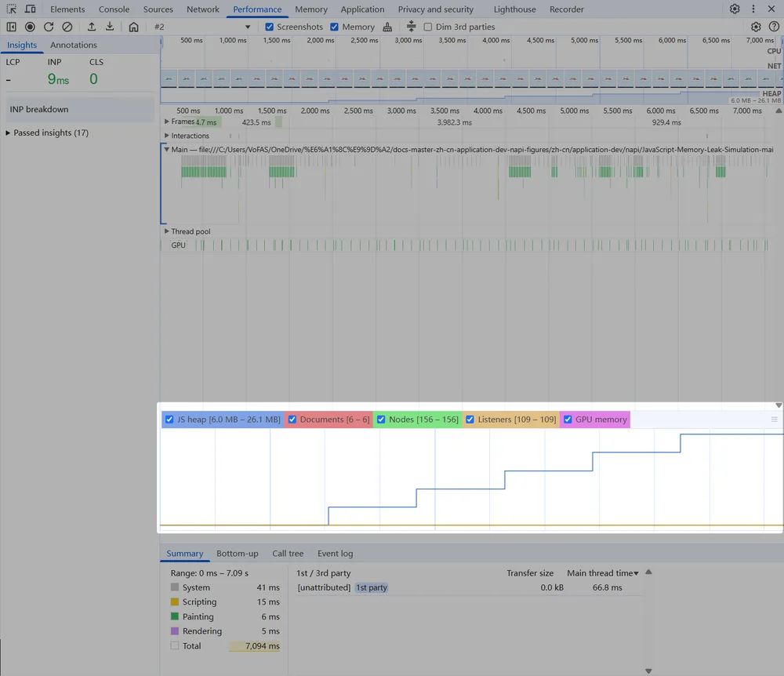Click the CPU throttling icon next to Dim 3rd parties
784x676 pixels.
[x=411, y=27]
